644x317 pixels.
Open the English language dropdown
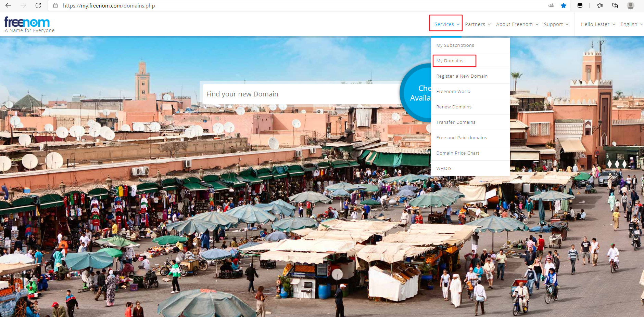632,24
